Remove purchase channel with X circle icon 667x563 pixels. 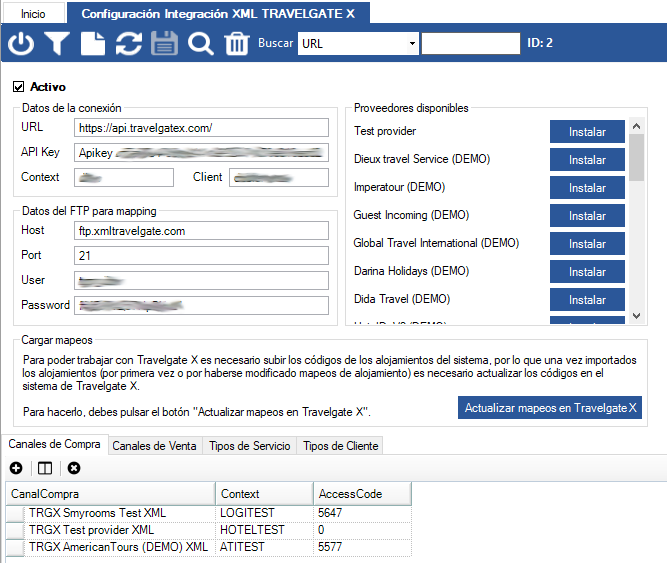click(74, 468)
